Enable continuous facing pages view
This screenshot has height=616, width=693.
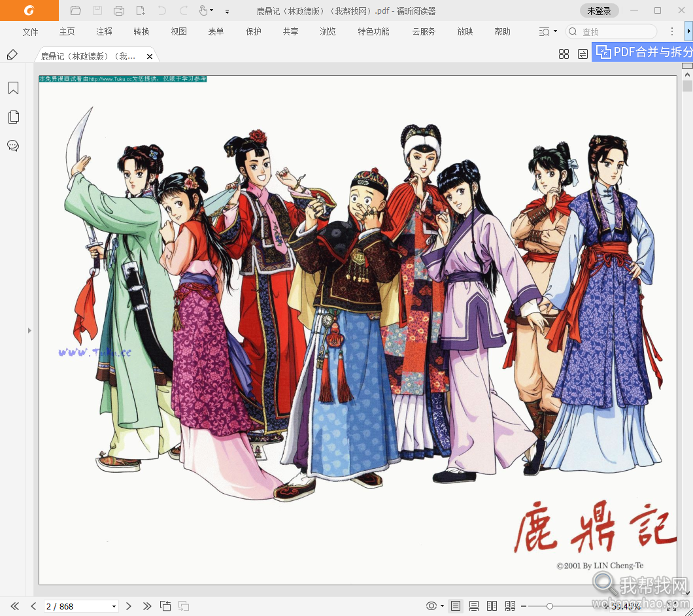point(510,606)
